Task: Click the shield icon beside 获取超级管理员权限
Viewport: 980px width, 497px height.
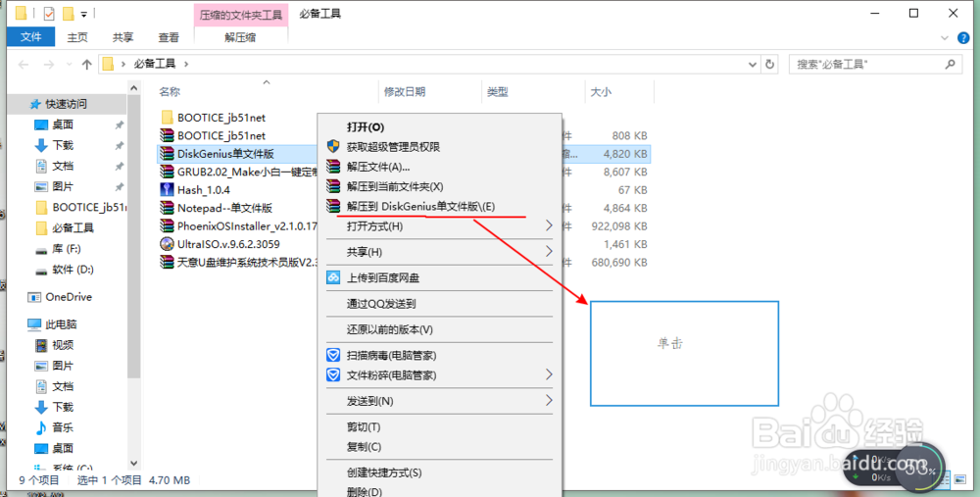Action: [334, 147]
